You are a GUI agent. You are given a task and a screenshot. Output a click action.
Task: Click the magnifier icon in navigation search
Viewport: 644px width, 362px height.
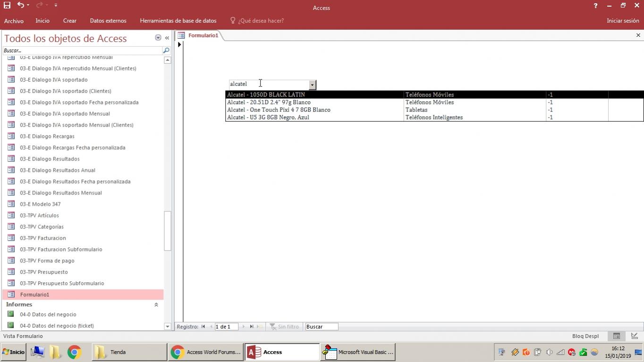click(166, 51)
